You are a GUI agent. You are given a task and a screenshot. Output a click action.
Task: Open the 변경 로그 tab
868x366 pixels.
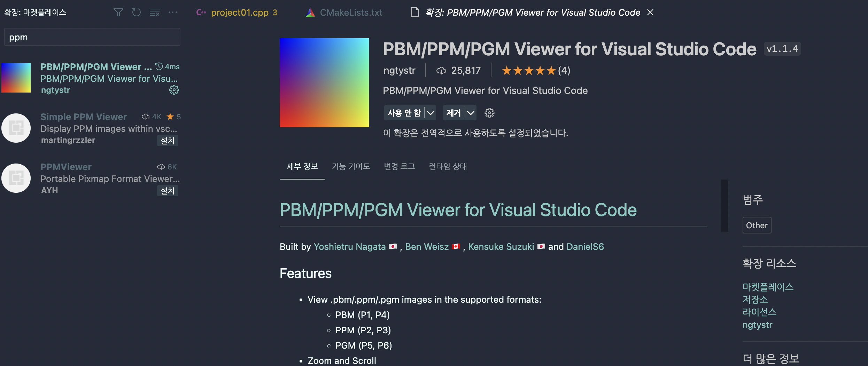coord(400,167)
